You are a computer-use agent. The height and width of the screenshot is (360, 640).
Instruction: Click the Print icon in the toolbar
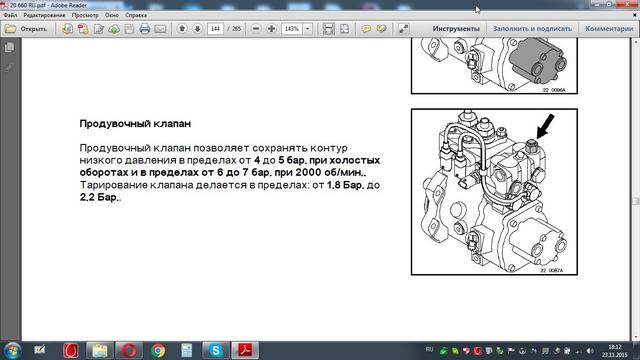coord(144,29)
